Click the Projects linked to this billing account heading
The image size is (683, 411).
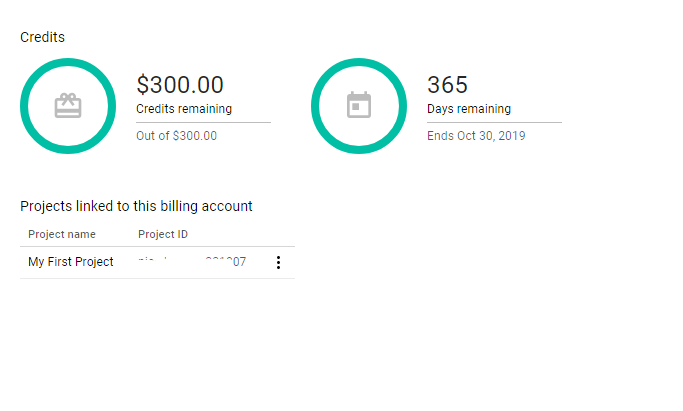coord(136,206)
